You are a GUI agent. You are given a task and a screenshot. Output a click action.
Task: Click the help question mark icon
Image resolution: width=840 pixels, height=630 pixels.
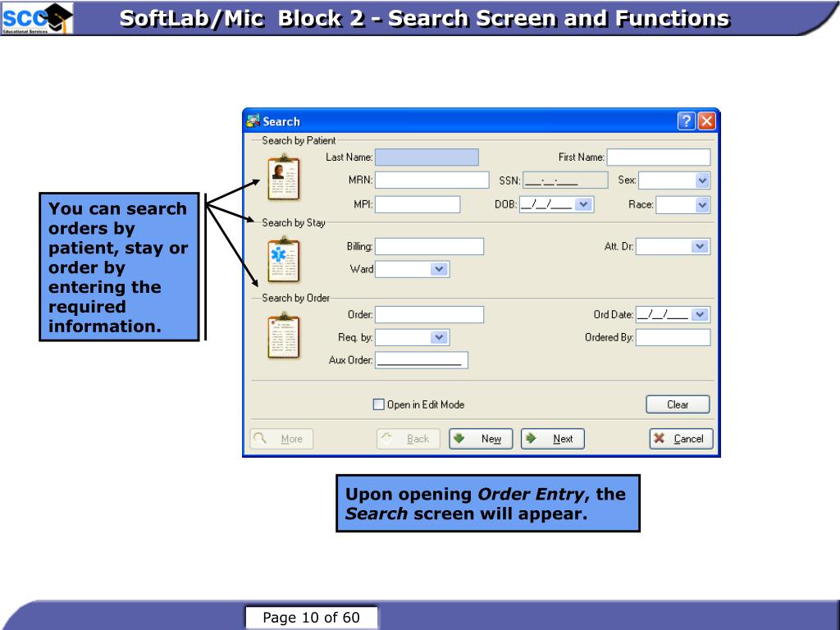click(686, 121)
